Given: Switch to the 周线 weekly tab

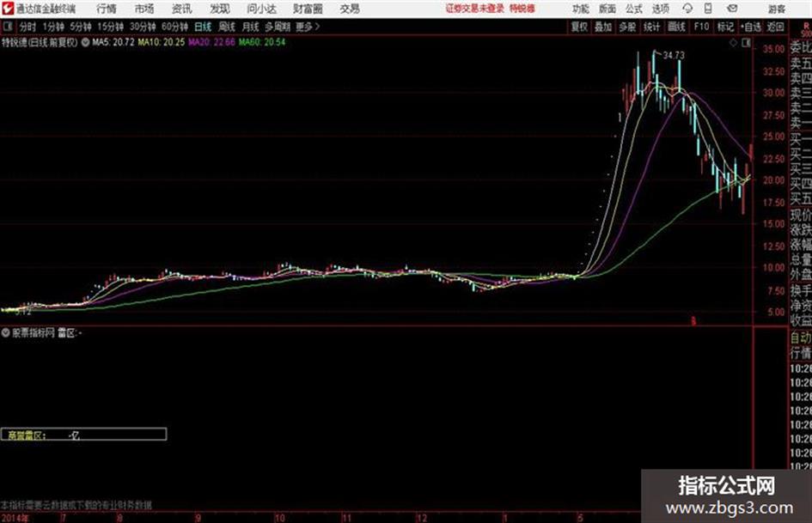Looking at the screenshot, I should click(227, 27).
